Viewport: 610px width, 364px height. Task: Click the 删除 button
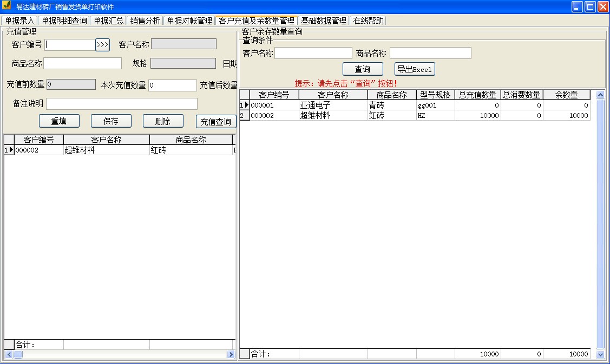pyautogui.click(x=163, y=121)
